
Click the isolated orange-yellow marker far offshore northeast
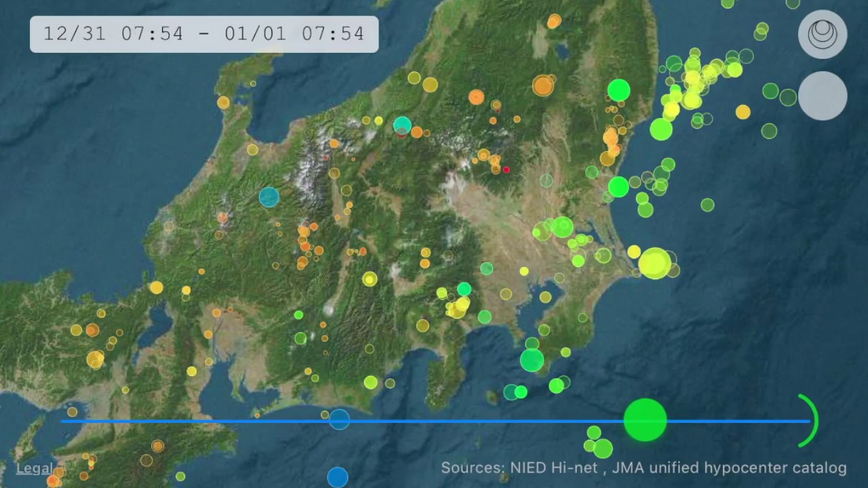(x=743, y=112)
